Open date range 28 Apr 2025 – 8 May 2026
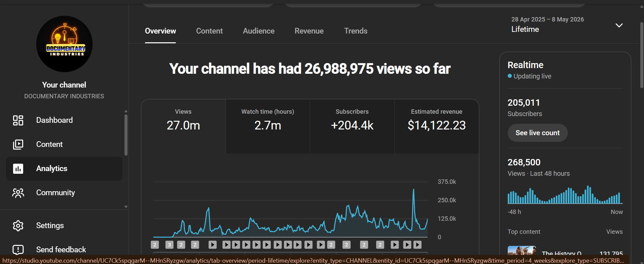Viewport: 644px width, 264px height. coord(548,19)
